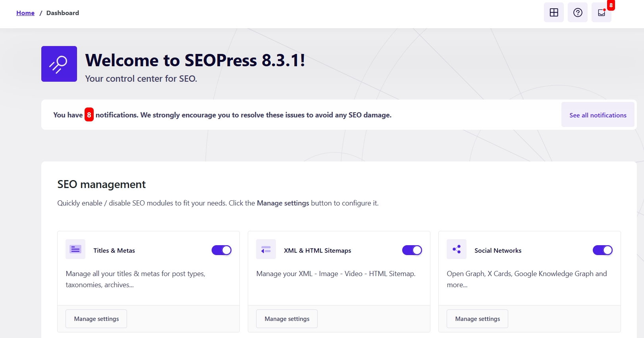
Task: Click the Dashboard breadcrumb item
Action: [63, 13]
